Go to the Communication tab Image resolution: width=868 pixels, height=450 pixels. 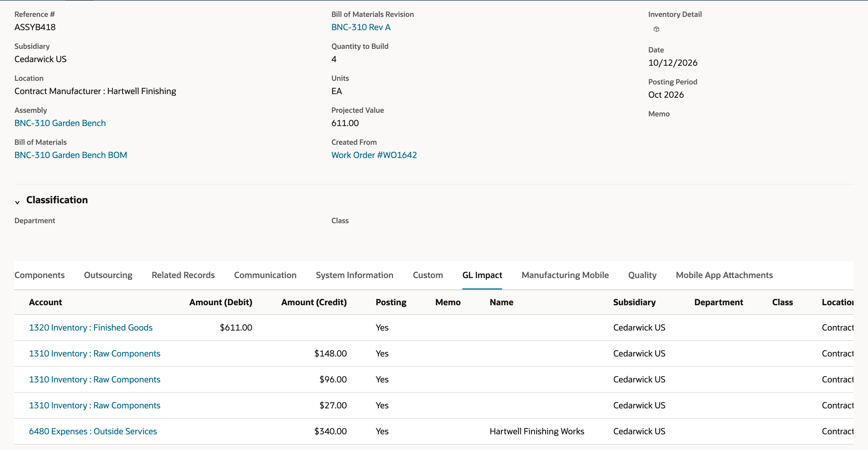[265, 275]
